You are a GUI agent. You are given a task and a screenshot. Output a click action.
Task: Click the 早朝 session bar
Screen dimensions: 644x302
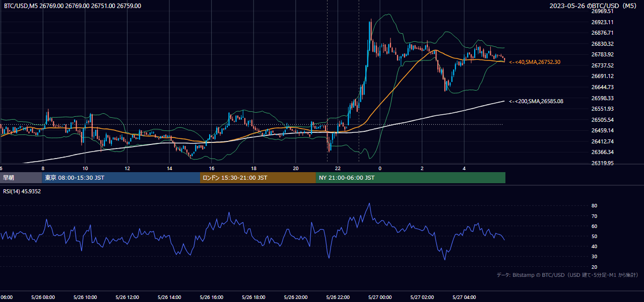pyautogui.click(x=21, y=178)
